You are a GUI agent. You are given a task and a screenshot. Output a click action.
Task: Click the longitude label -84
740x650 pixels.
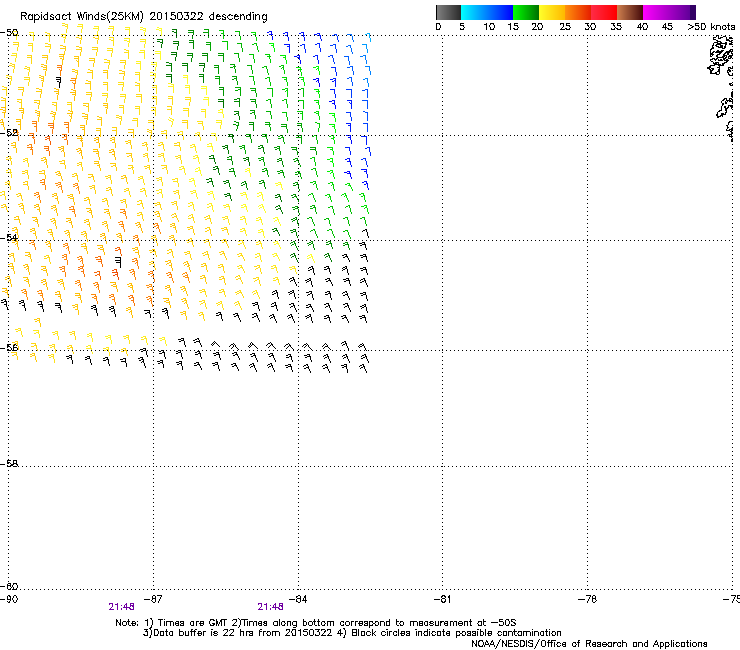298,599
